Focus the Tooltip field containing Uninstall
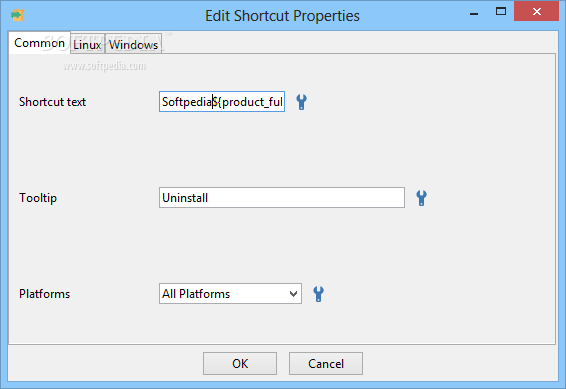The width and height of the screenshot is (566, 389). (282, 198)
